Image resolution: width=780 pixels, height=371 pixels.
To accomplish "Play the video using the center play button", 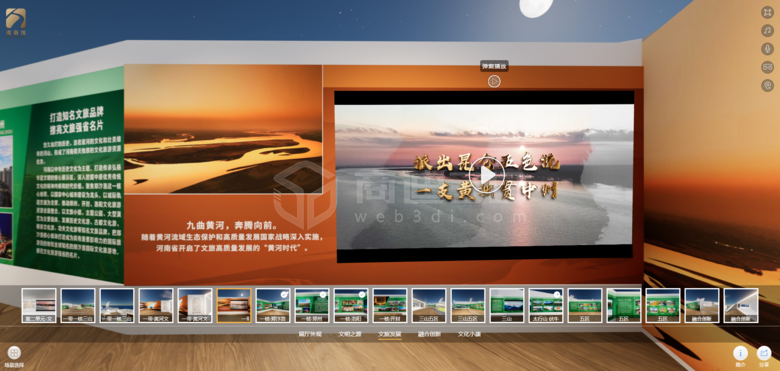I will click(x=487, y=175).
